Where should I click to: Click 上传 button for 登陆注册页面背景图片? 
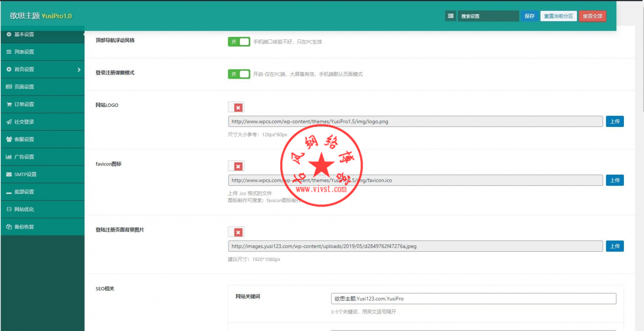(615, 246)
